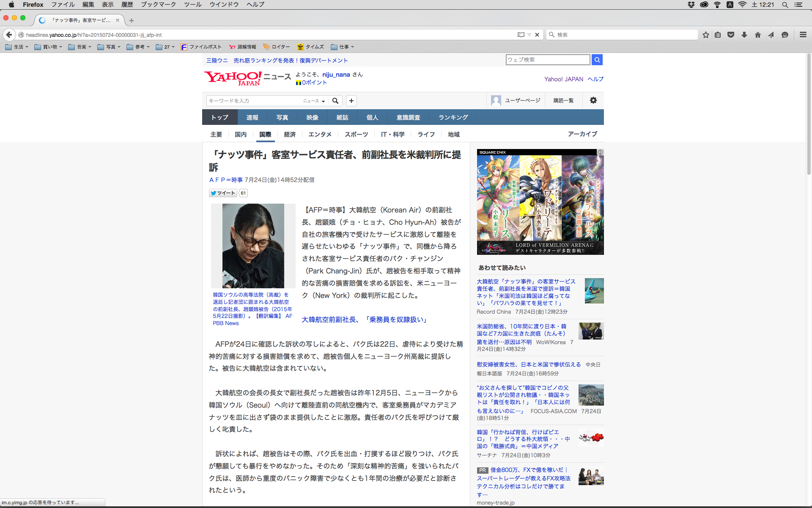Click the Firefox back arrow button
Screen dimensions: 812x508
(9, 35)
